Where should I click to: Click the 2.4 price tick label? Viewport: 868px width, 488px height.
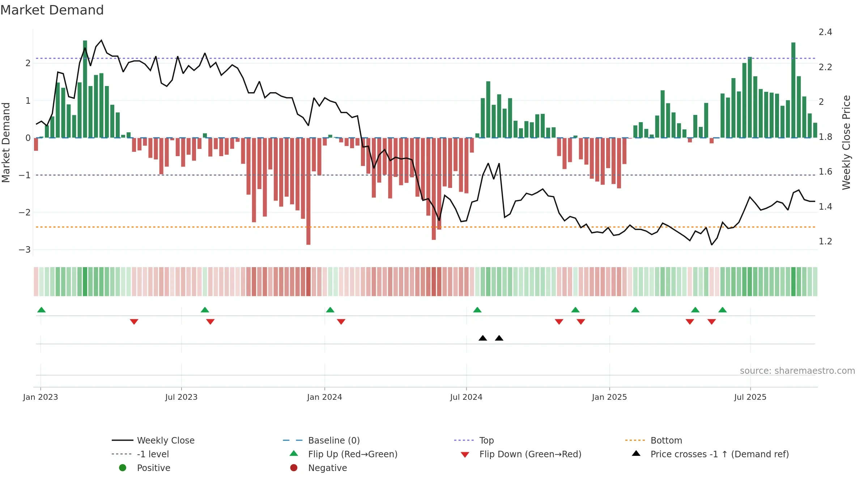(x=825, y=32)
